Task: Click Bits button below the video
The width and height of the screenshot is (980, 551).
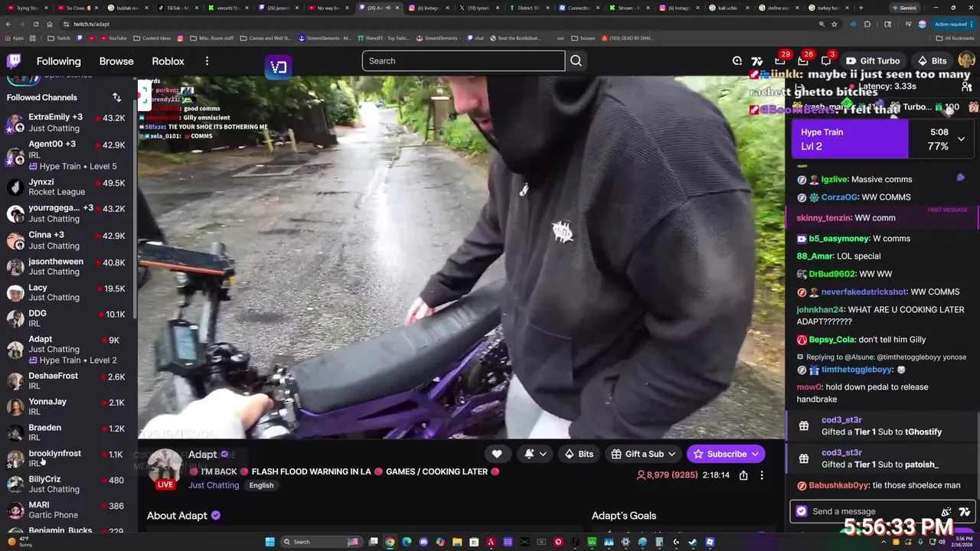Action: [579, 454]
